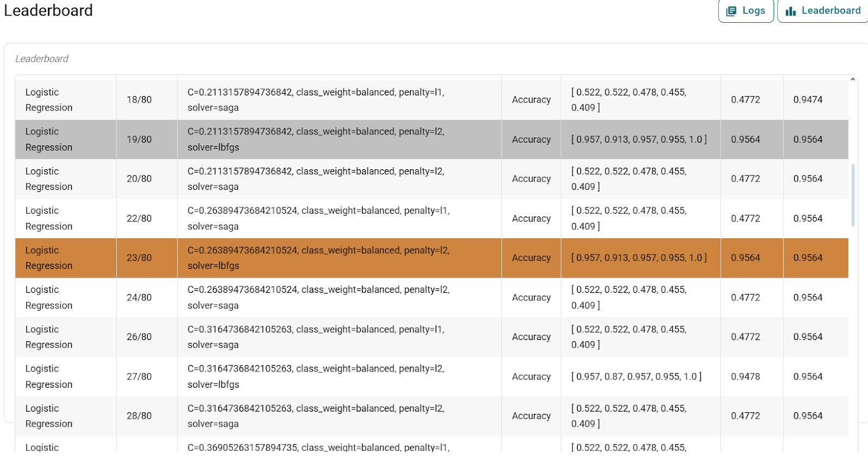This screenshot has width=868, height=461.
Task: Click fold scores containing 0.87 value
Action: 636,376
